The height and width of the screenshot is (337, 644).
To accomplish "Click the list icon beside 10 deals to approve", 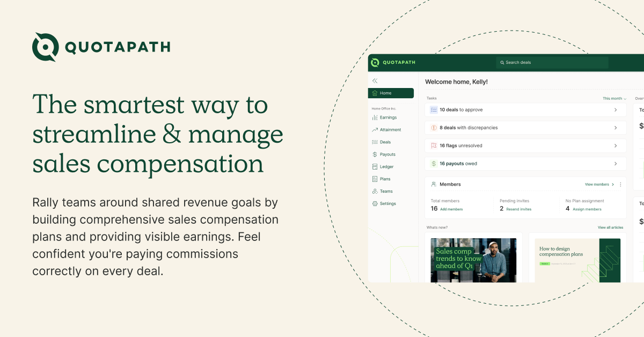I will pos(434,110).
